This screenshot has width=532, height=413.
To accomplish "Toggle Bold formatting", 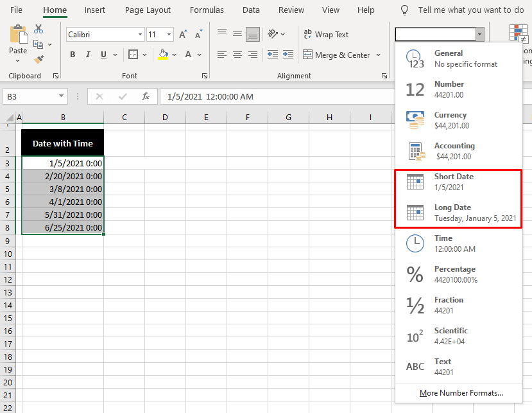I will (73, 55).
